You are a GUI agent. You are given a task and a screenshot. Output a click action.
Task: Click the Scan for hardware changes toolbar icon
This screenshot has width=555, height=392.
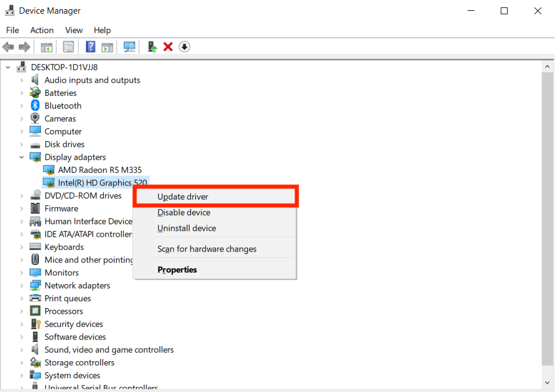pyautogui.click(x=130, y=47)
